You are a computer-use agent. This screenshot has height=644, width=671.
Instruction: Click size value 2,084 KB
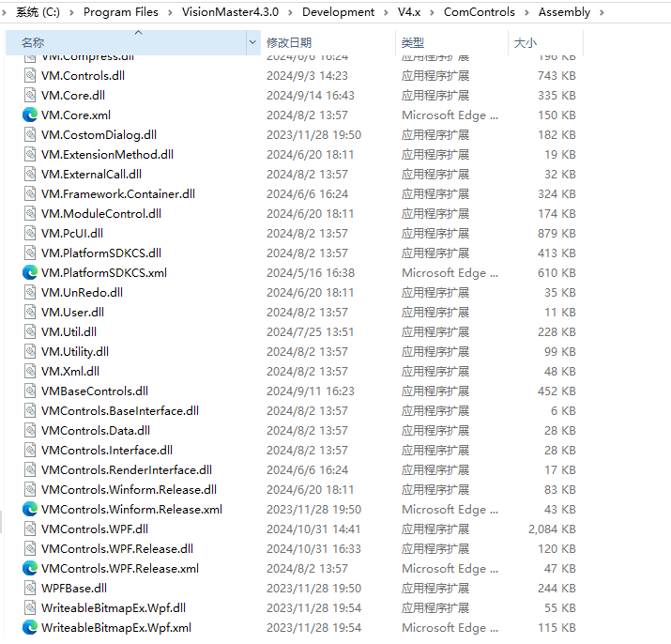(x=552, y=529)
